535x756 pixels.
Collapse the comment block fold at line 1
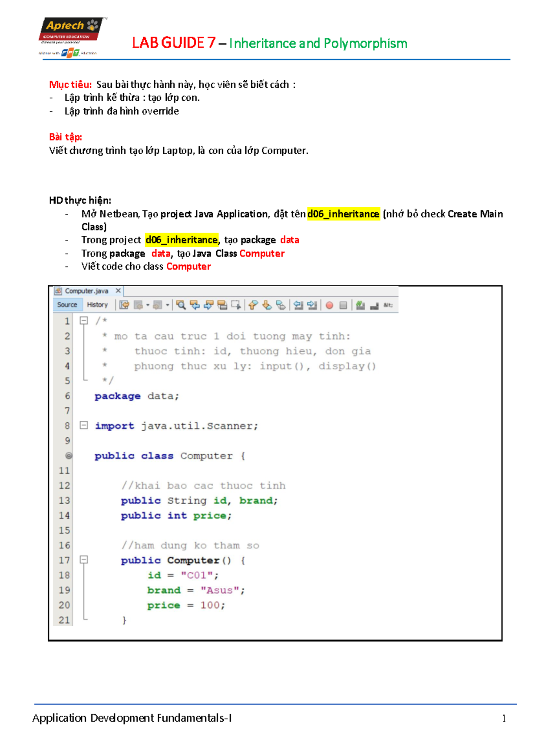pyautogui.click(x=84, y=320)
